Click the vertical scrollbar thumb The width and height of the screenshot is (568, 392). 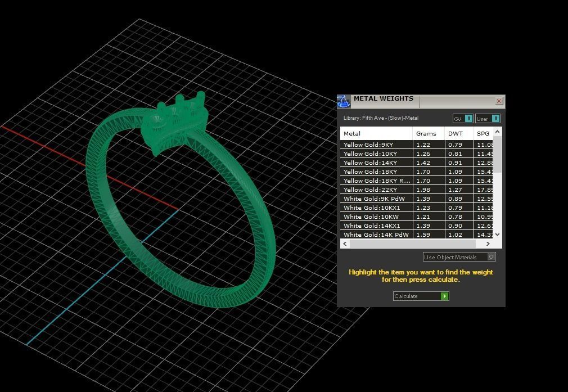coord(497,154)
